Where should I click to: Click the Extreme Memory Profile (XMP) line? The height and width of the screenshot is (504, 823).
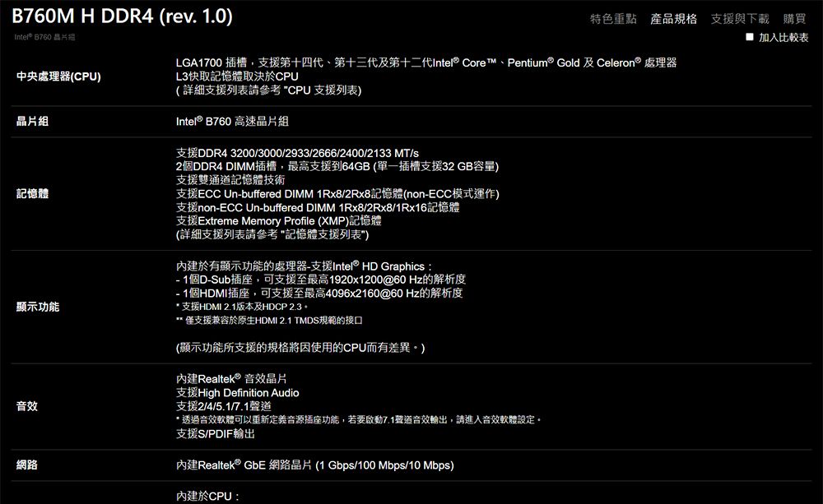coord(279,221)
